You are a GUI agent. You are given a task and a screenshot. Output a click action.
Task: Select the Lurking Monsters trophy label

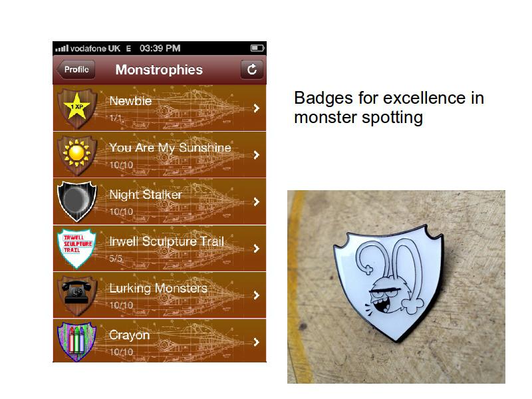click(158, 289)
